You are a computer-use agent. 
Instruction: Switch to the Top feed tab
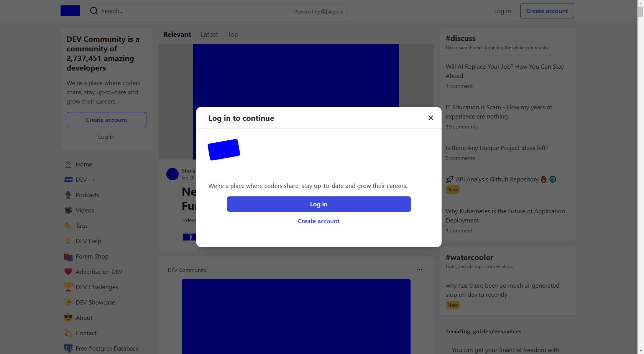(x=233, y=35)
